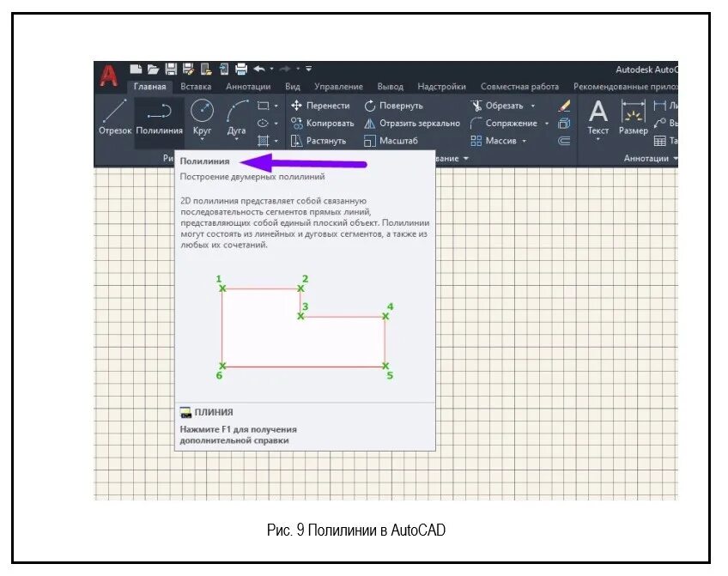Screen dimensions: 728x576
Task: Click the Обрезать trim button
Action: point(497,106)
